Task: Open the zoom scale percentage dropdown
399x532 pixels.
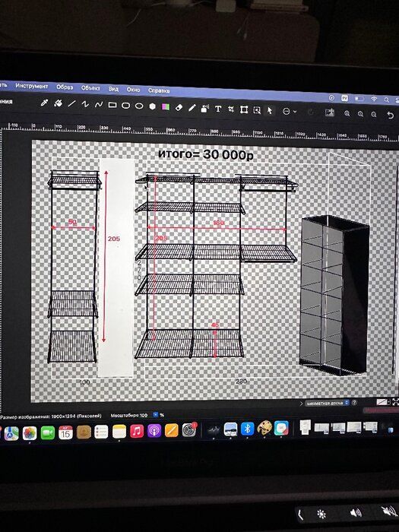Action: tap(156, 415)
